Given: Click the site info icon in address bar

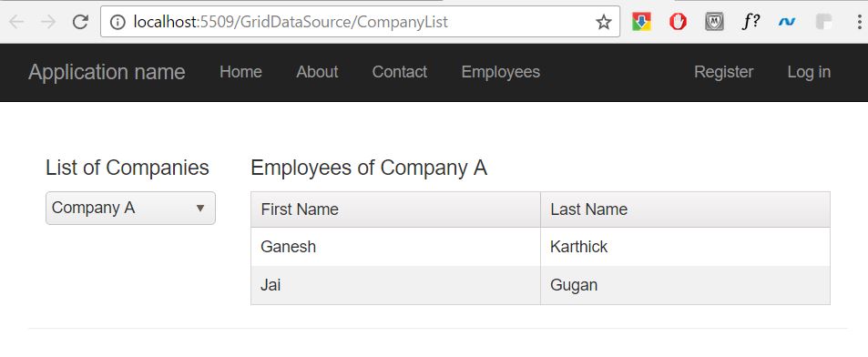Looking at the screenshot, I should (117, 22).
